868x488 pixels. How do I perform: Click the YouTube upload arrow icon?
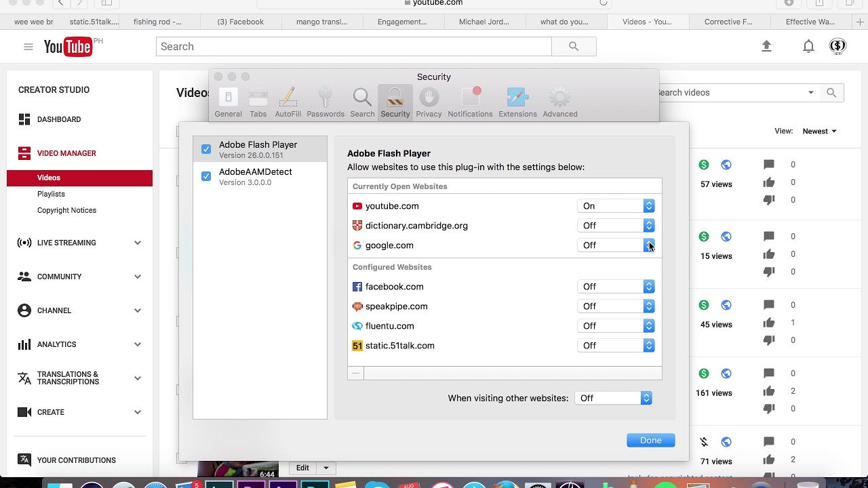coord(766,46)
